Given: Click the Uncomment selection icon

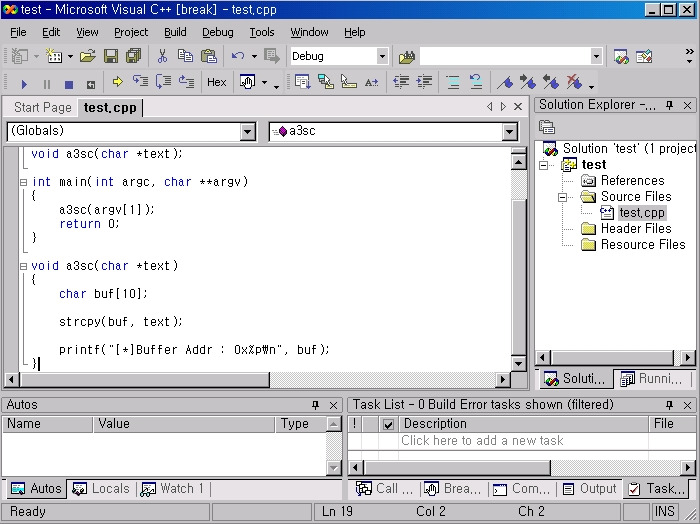Looking at the screenshot, I should (x=476, y=82).
